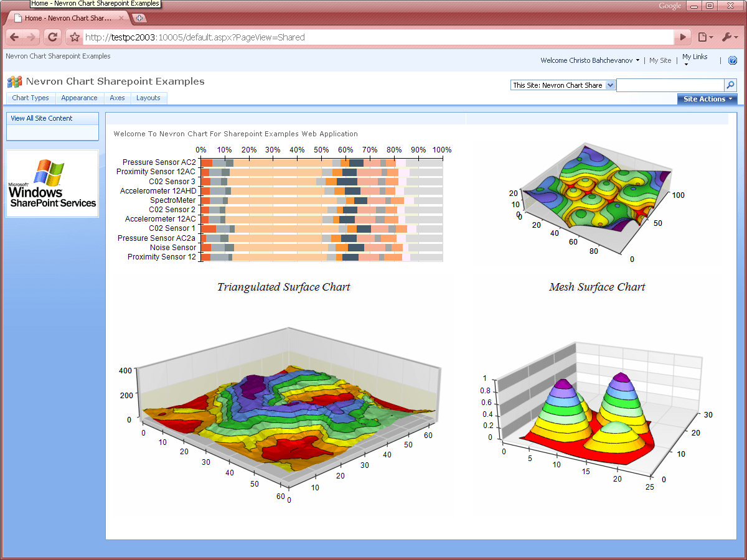Click the SpectroMeter bar label
Image resolution: width=747 pixels, height=560 pixels.
click(x=172, y=200)
